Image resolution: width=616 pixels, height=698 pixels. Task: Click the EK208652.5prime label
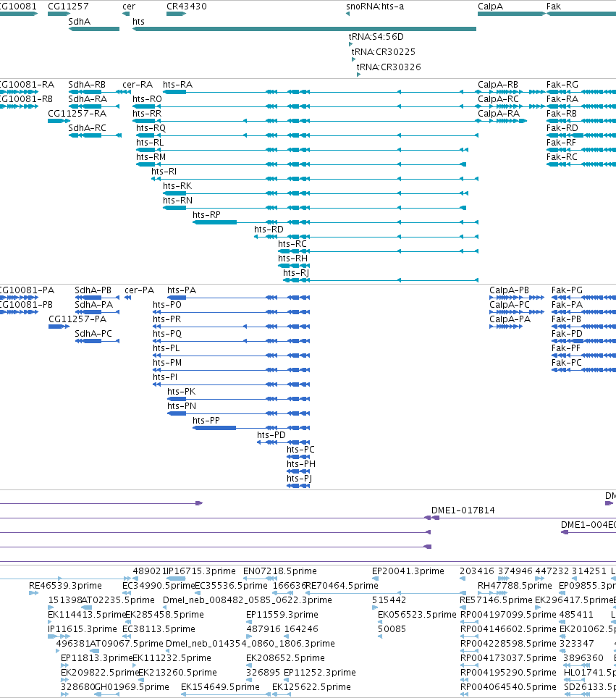(285, 658)
